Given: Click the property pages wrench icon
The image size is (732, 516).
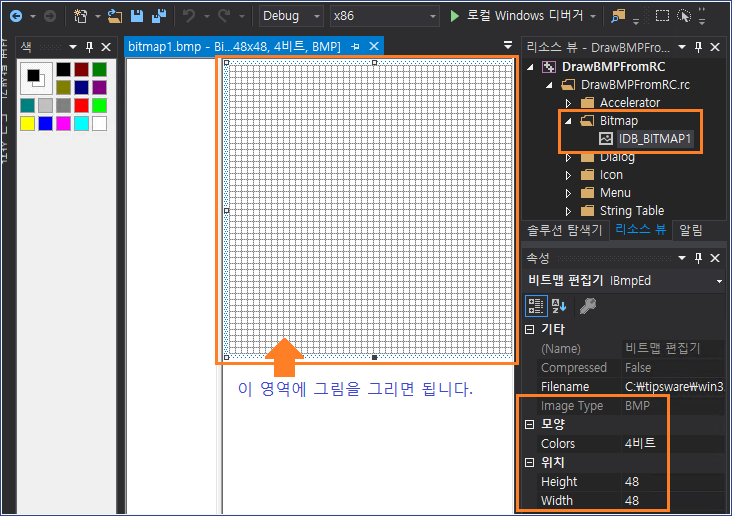Looking at the screenshot, I should tap(588, 306).
